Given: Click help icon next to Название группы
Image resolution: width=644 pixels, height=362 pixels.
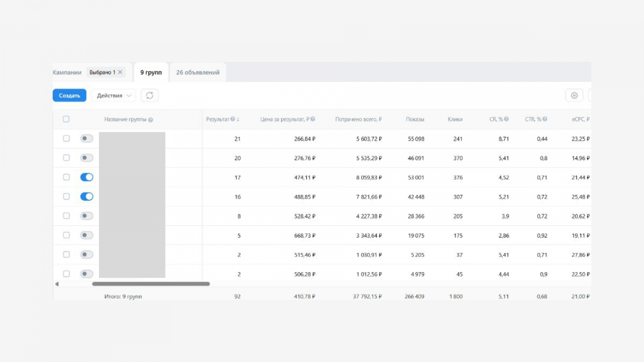Looking at the screenshot, I should 151,120.
